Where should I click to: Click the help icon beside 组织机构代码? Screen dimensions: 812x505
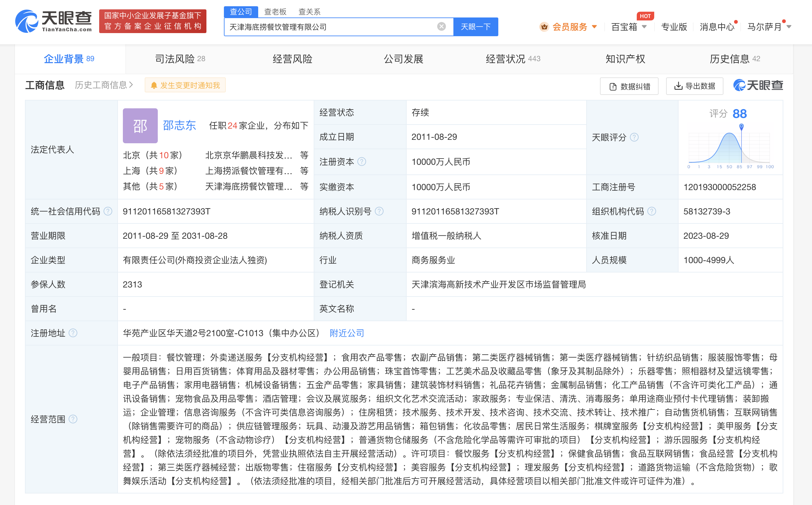(x=651, y=211)
